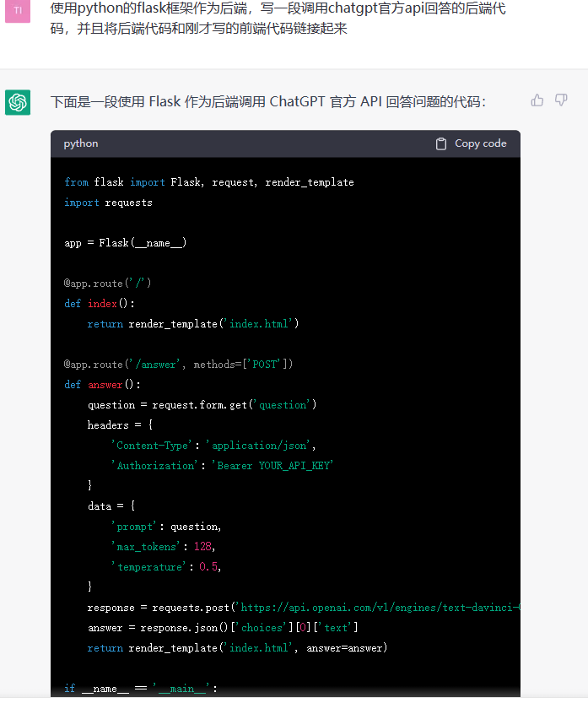This screenshot has width=588, height=703.
Task: Click the 'Content-Type' header line
Action: (x=213, y=446)
